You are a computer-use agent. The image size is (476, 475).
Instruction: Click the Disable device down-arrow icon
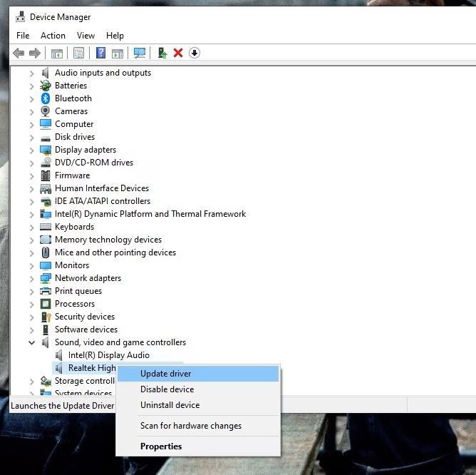click(x=195, y=53)
